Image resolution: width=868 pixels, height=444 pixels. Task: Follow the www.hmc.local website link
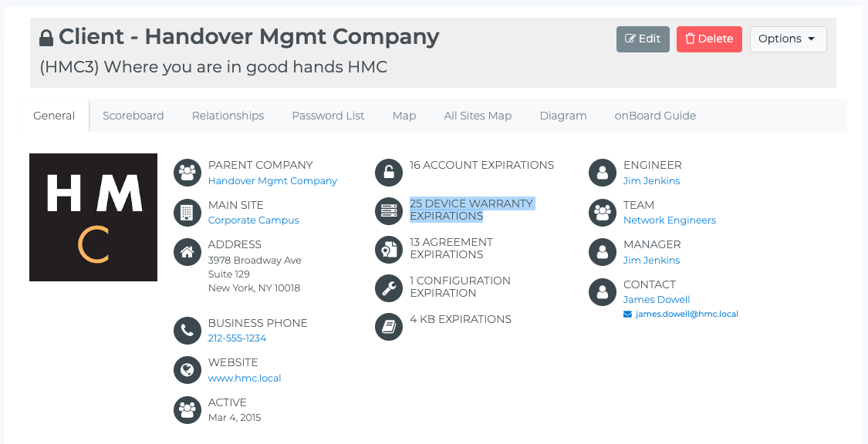click(x=245, y=378)
